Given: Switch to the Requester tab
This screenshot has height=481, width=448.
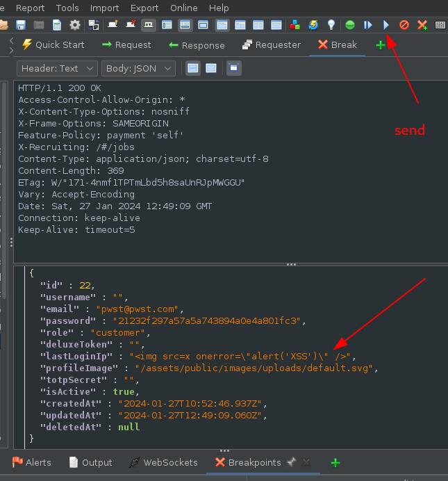Looking at the screenshot, I should tap(271, 44).
